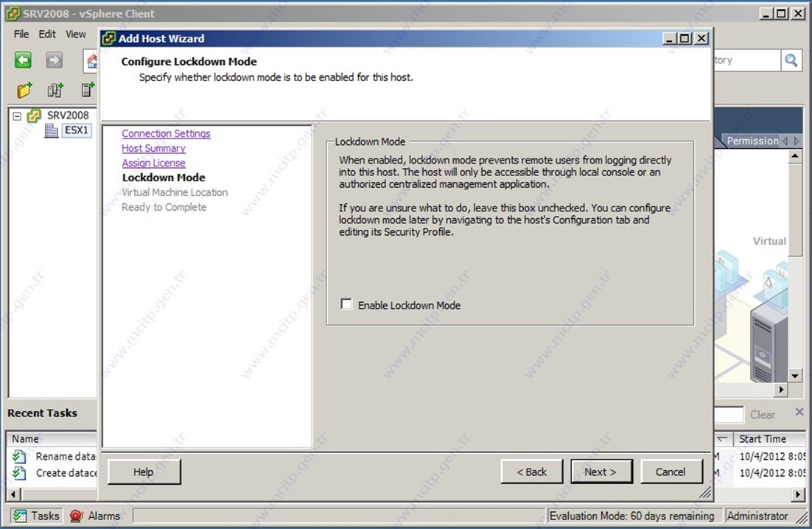
Task: Cancel the Add Host Wizard
Action: 671,472
